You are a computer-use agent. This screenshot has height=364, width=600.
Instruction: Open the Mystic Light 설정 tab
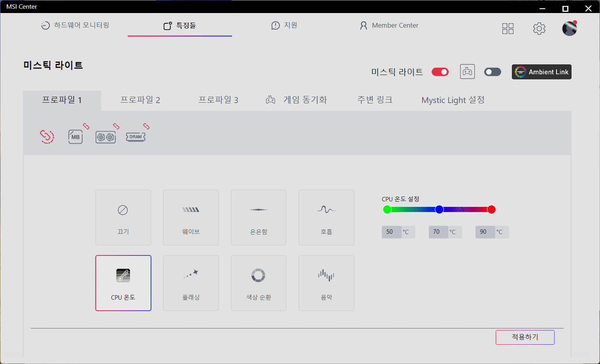453,100
